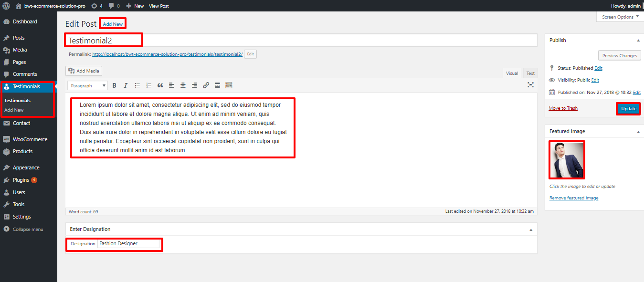Enable distraction-free writing mode

pos(530,85)
